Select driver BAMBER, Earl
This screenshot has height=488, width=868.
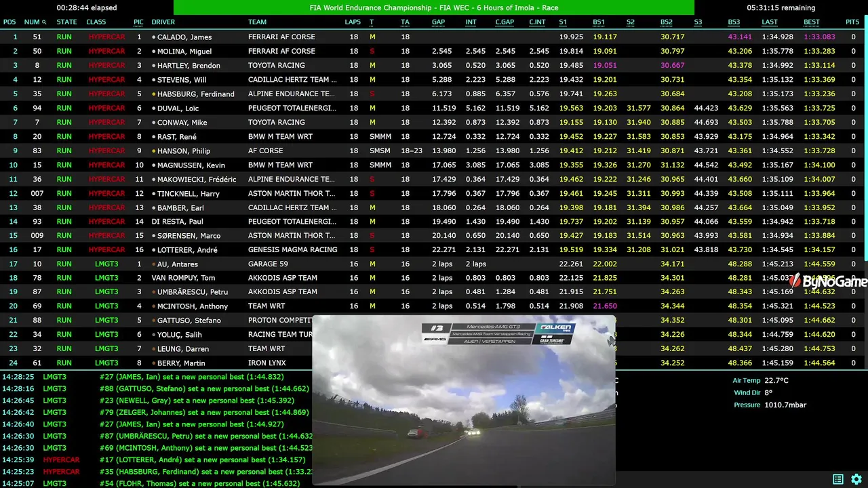[180, 208]
